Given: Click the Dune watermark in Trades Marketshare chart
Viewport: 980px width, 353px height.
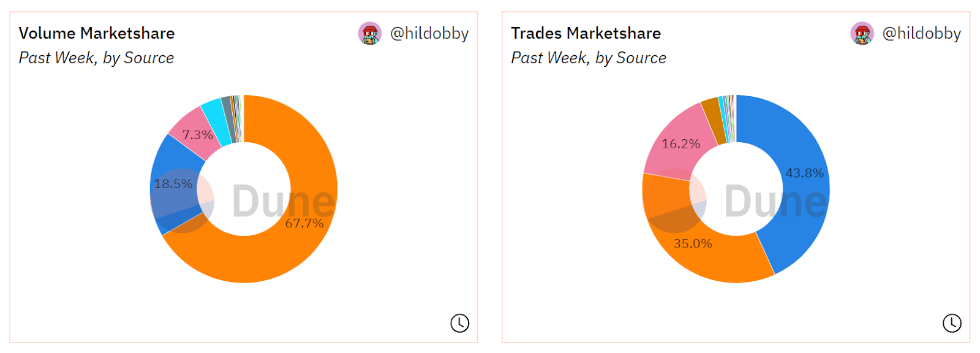Looking at the screenshot, I should tap(775, 201).
